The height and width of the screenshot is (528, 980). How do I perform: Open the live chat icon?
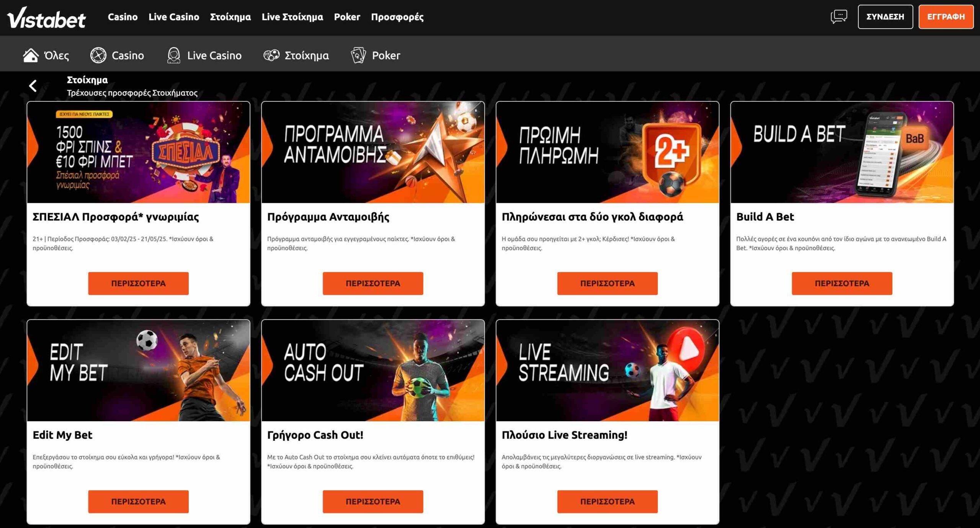pos(839,17)
